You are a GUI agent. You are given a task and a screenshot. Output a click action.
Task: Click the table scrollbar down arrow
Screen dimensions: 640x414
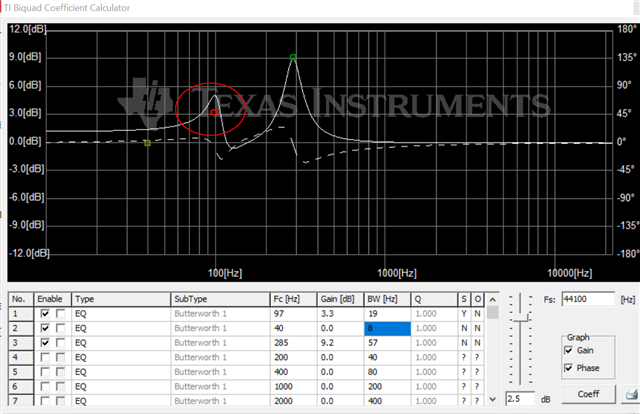[x=493, y=399]
